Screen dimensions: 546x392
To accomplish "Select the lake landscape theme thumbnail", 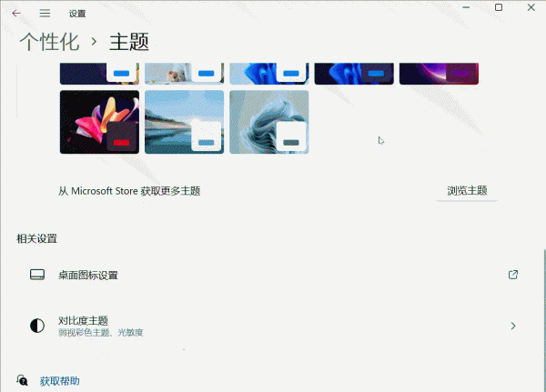I will 184,122.
